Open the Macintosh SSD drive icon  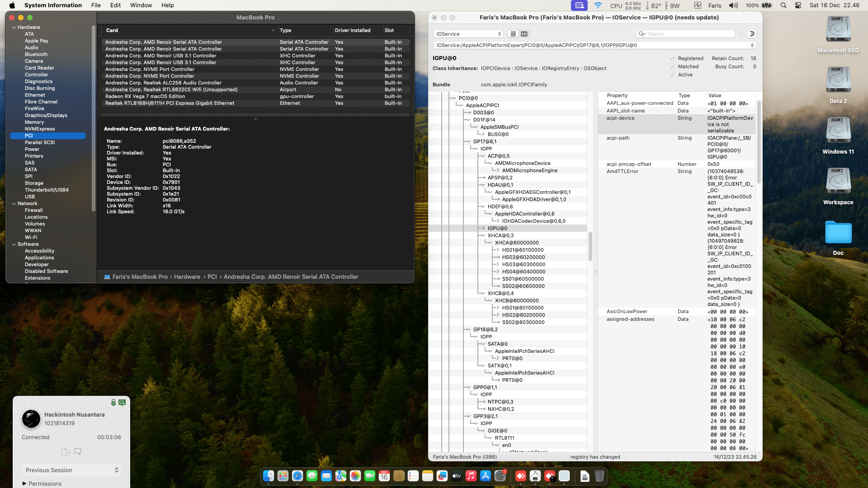[838, 30]
